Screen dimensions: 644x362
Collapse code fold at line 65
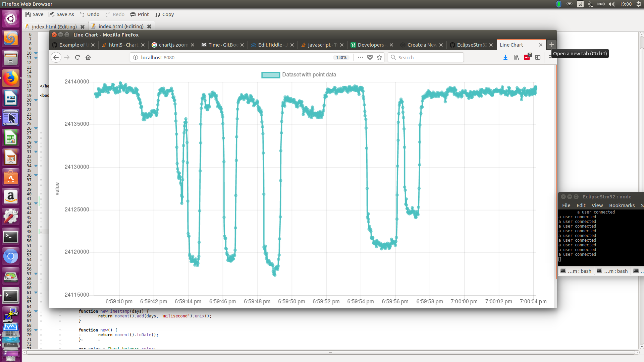36,311
